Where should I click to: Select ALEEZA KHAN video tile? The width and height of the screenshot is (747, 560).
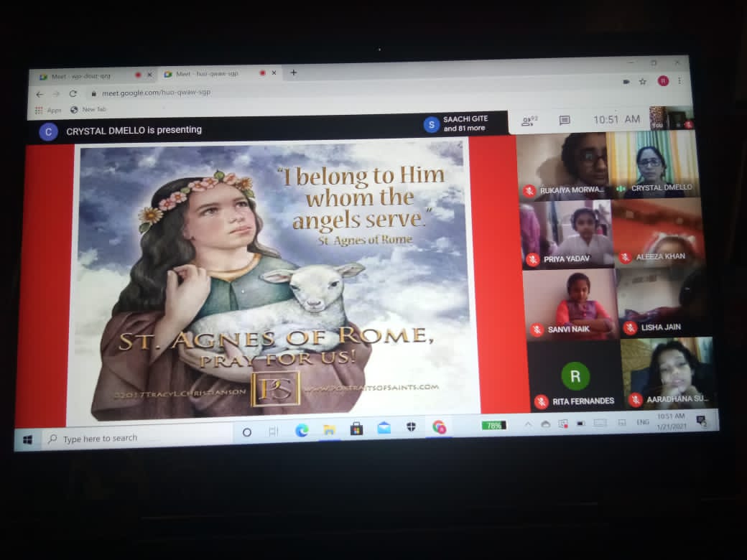coord(659,233)
